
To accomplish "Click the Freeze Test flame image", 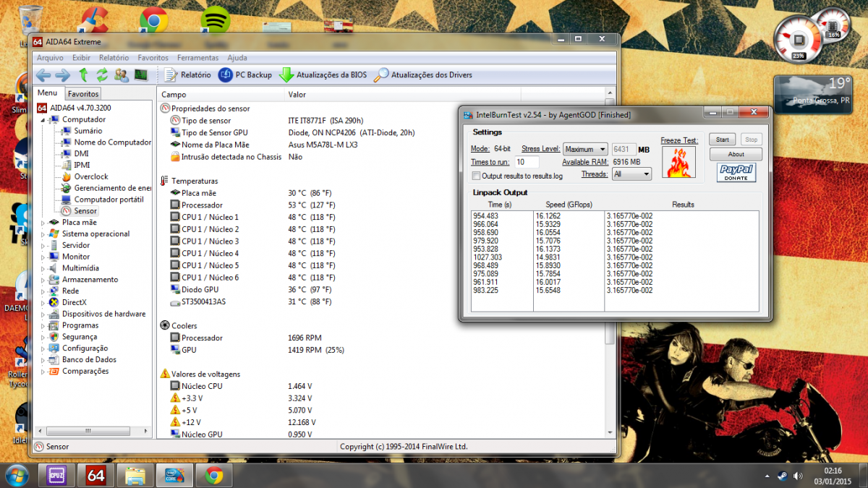I will click(679, 163).
